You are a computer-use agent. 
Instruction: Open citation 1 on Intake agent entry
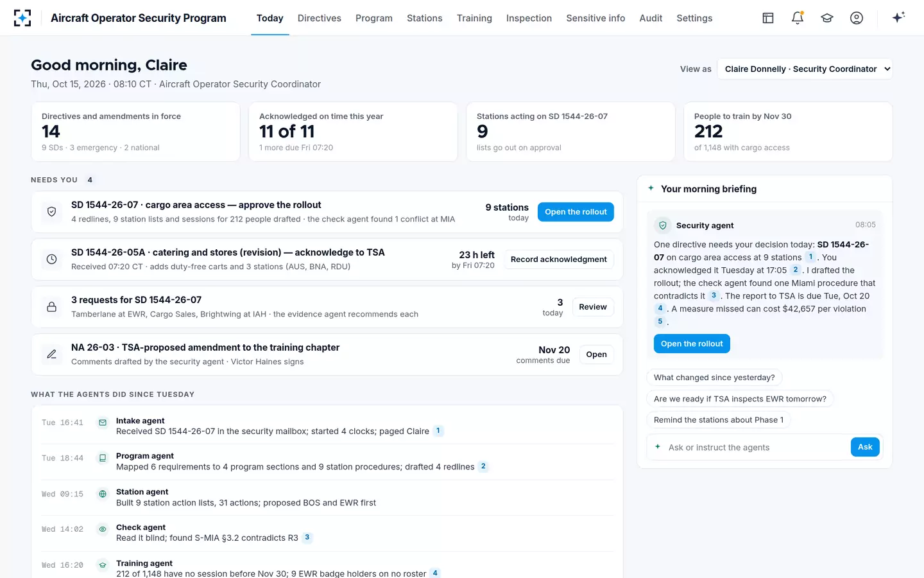tap(438, 431)
